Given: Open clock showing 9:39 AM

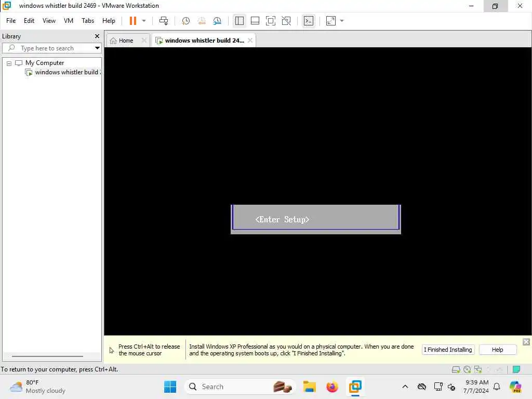Looking at the screenshot, I should 477,387.
